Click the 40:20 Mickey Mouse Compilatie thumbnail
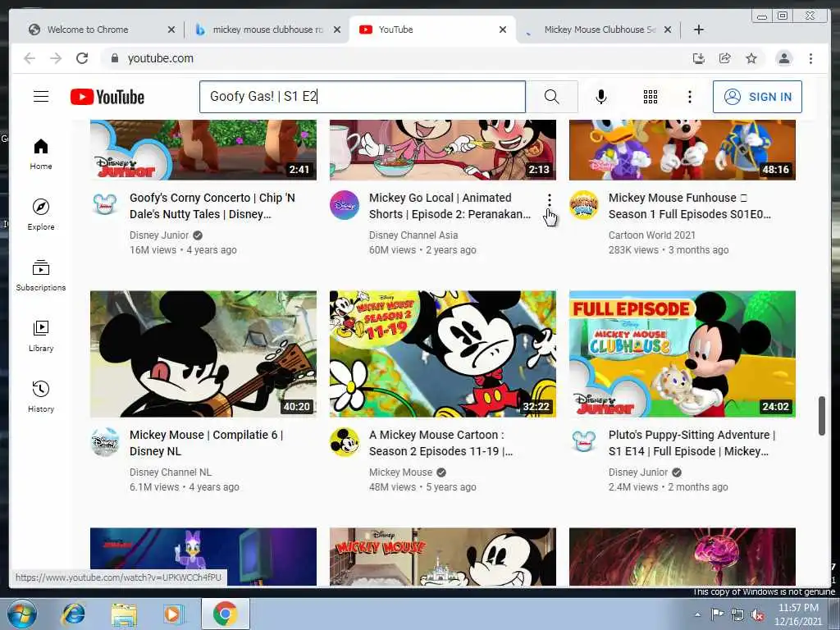The image size is (840, 630). point(203,354)
